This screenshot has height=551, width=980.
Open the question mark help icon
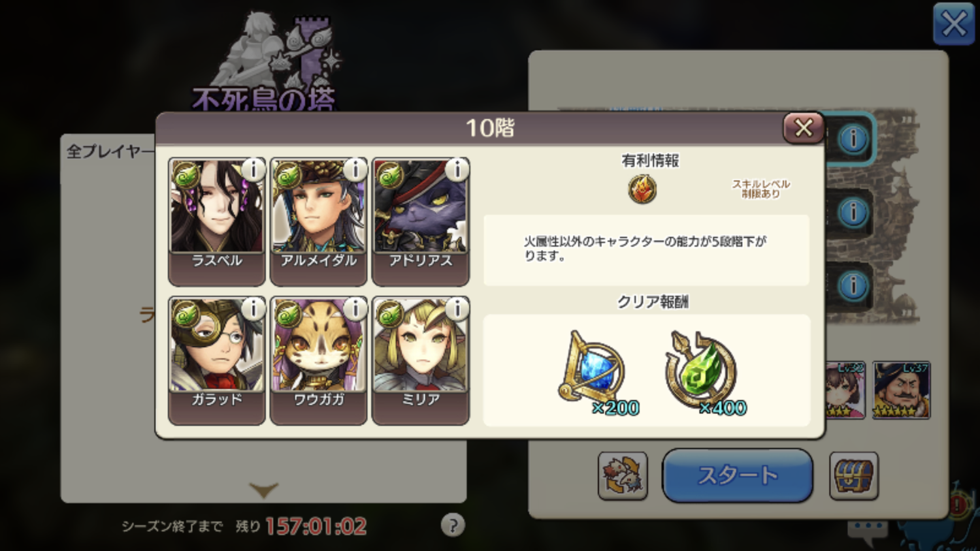pyautogui.click(x=453, y=525)
